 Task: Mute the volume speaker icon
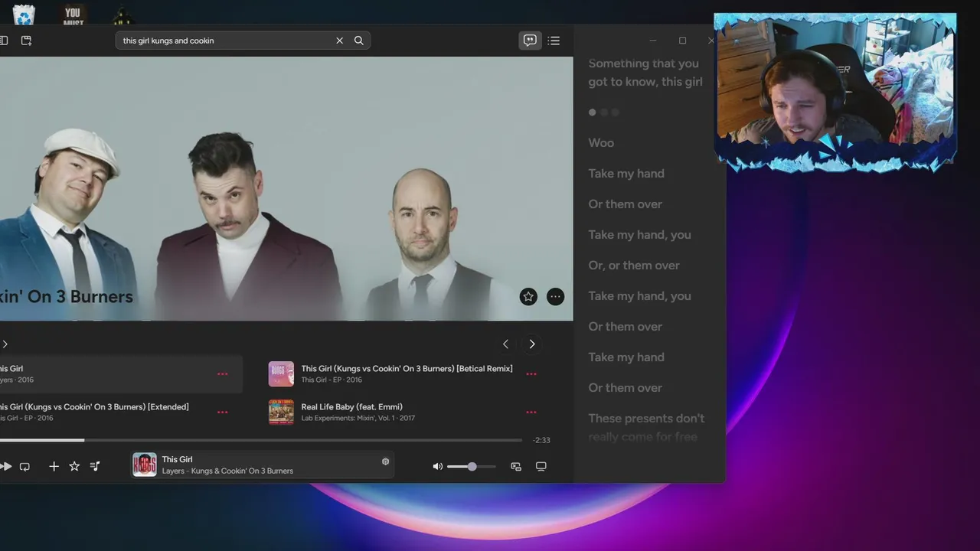[x=437, y=466]
